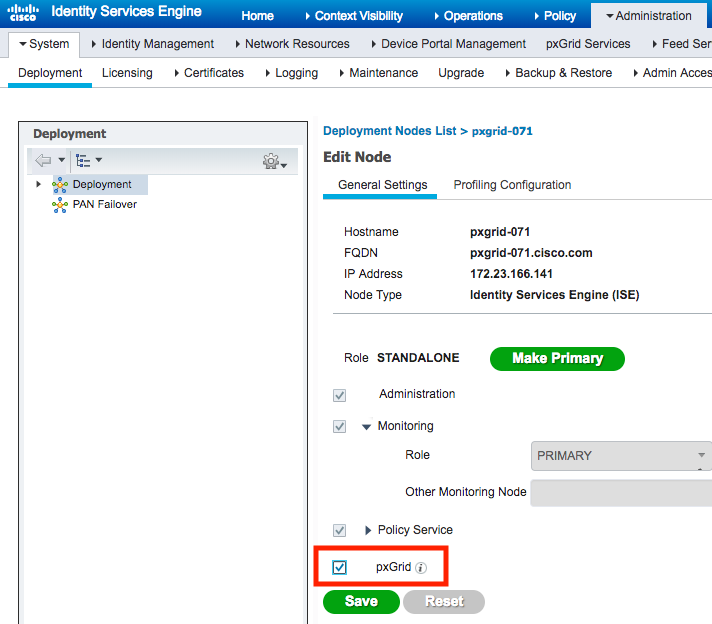Switch to General Settings tab

point(382,185)
